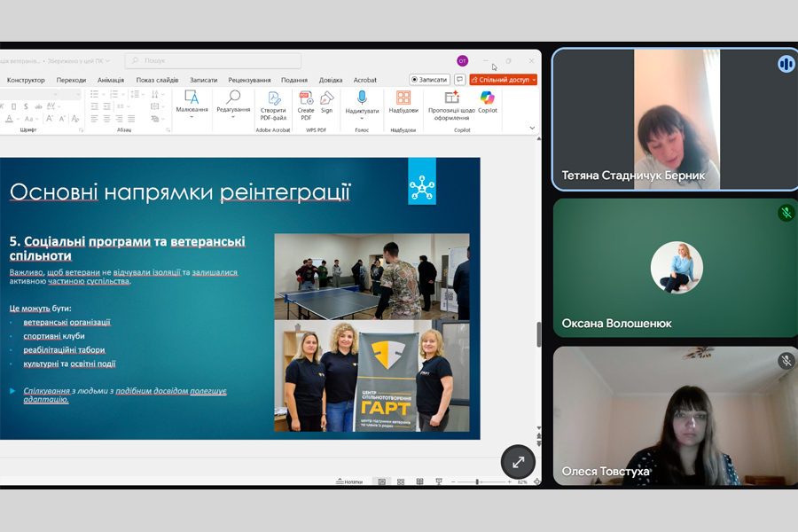The width and height of the screenshot is (798, 532).
Task: Toggle Нотатки notes pane
Action: (349, 481)
